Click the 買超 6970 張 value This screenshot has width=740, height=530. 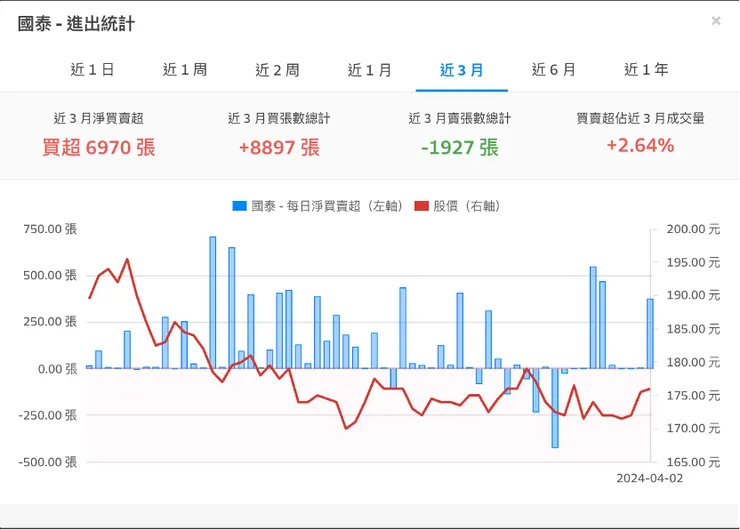(x=99, y=147)
